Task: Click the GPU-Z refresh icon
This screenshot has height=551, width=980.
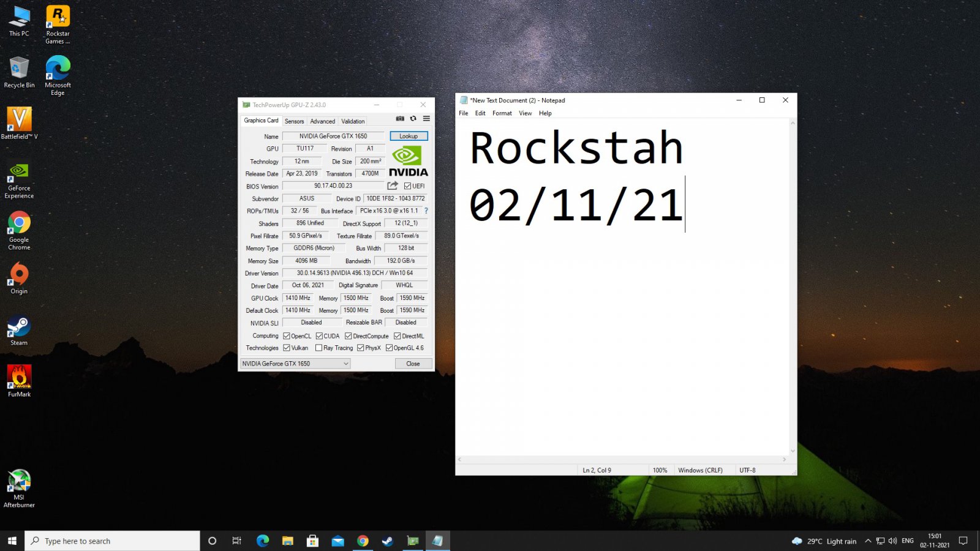Action: (413, 119)
